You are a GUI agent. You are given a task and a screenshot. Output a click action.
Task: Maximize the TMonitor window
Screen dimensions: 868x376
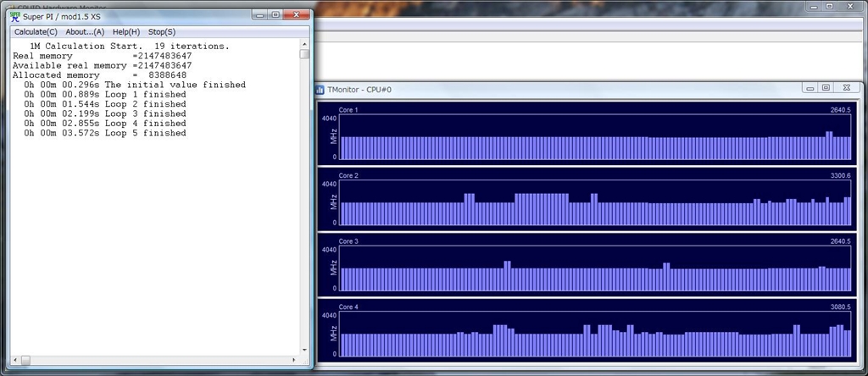click(x=826, y=87)
